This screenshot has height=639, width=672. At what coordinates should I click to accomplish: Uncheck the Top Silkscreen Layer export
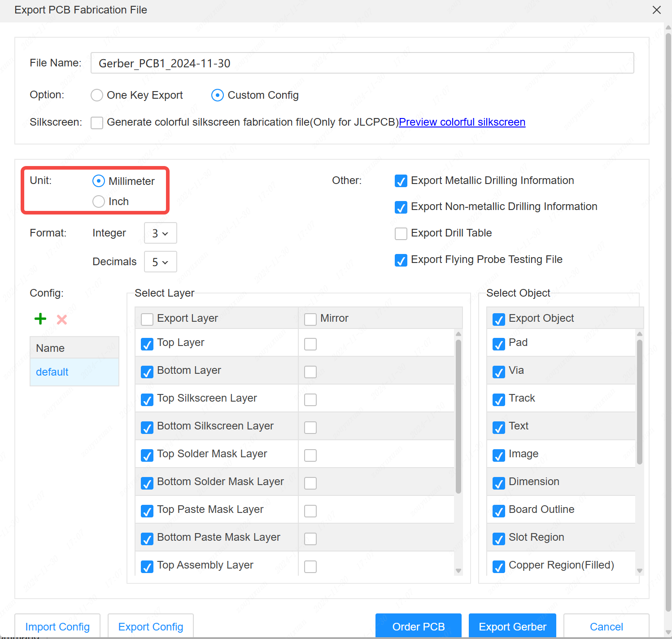point(147,399)
